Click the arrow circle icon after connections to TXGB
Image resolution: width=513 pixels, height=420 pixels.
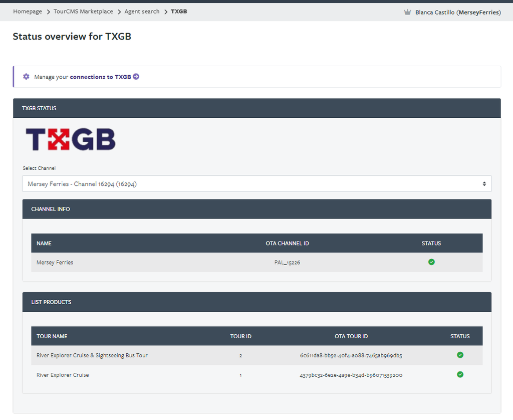[x=136, y=77]
